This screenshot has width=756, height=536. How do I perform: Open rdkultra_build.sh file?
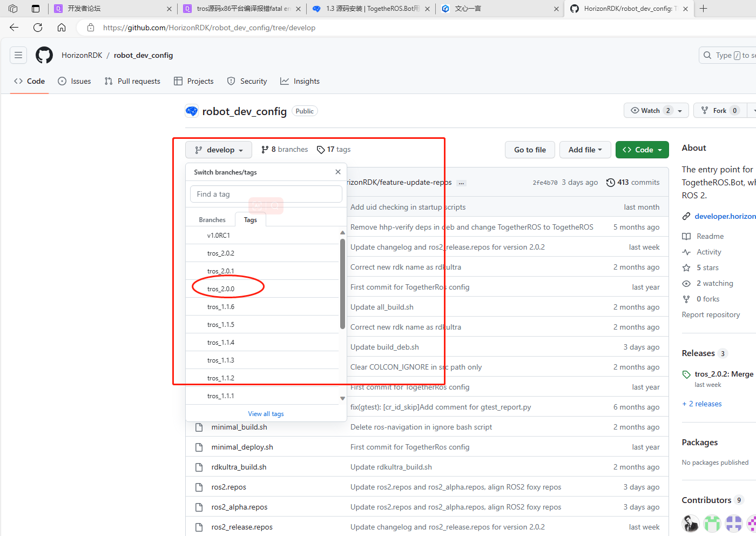(239, 467)
